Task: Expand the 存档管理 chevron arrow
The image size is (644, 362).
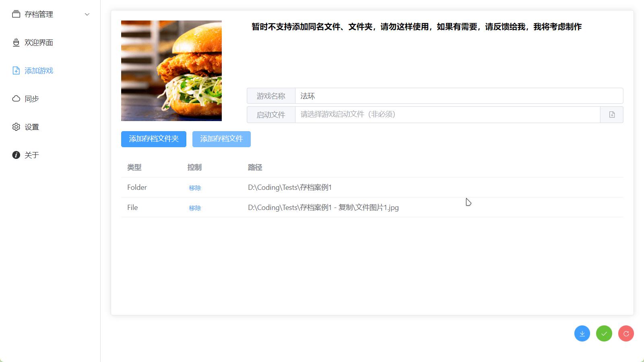Action: click(87, 14)
